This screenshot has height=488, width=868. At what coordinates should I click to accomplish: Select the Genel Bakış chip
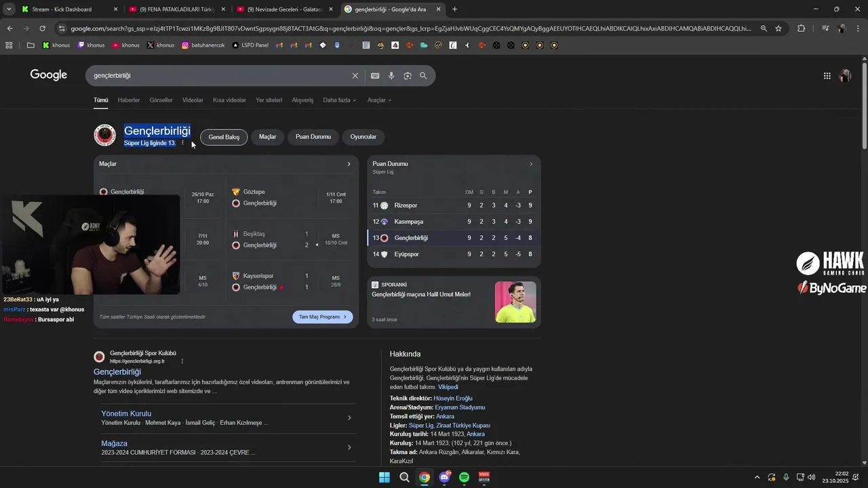(x=224, y=137)
